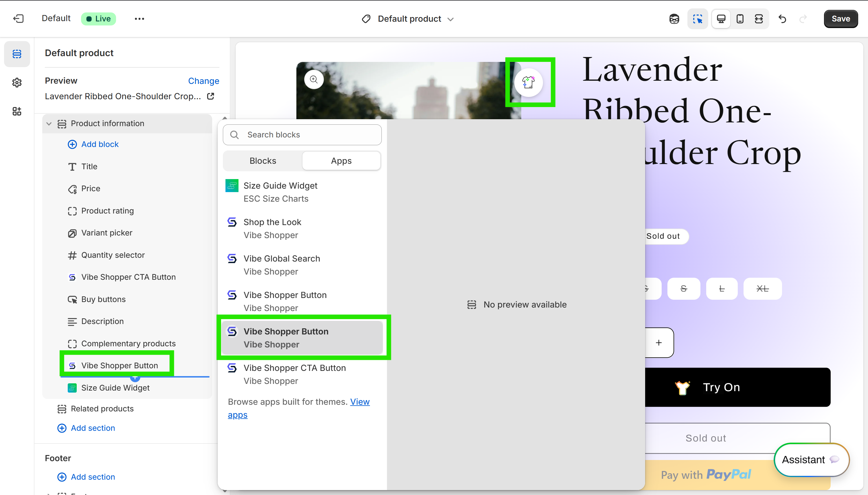
Task: Open the App embeds panel
Action: pyautogui.click(x=17, y=111)
